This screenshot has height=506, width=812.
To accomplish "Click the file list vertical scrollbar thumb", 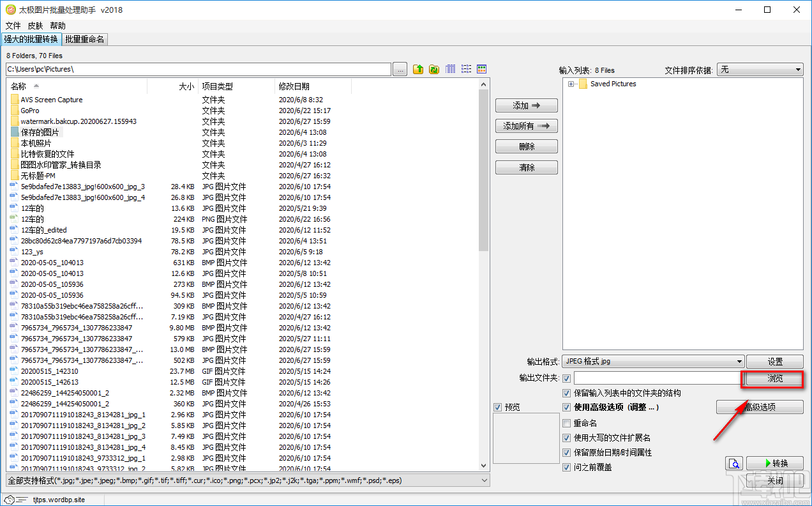I will pos(484,171).
